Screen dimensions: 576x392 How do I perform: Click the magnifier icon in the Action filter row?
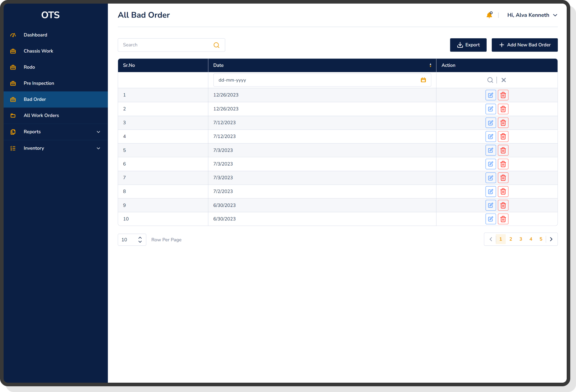pos(490,80)
